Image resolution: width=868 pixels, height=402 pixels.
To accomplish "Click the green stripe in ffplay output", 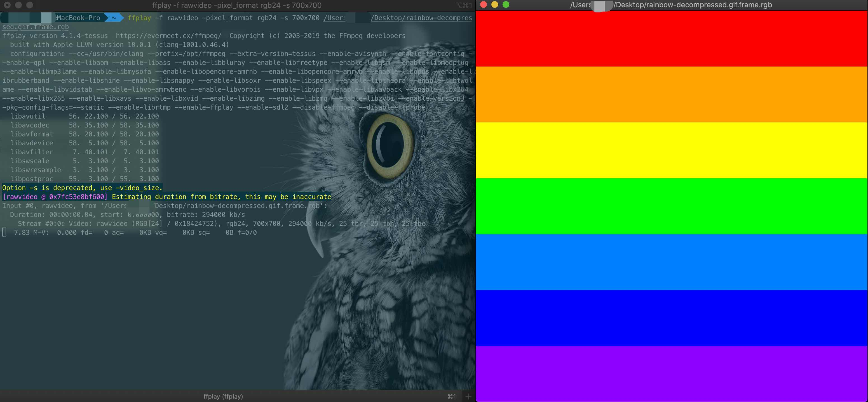I will coord(671,206).
